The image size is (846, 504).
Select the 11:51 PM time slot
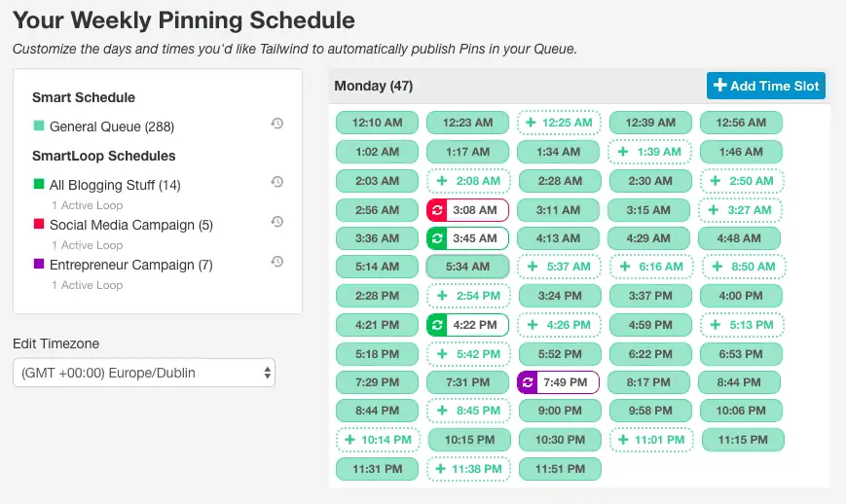click(x=560, y=469)
